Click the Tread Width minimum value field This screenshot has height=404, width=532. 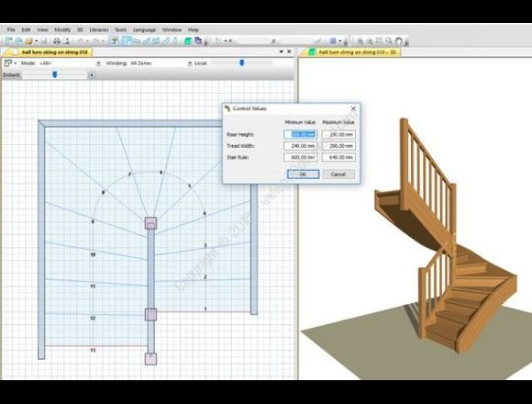(x=301, y=146)
